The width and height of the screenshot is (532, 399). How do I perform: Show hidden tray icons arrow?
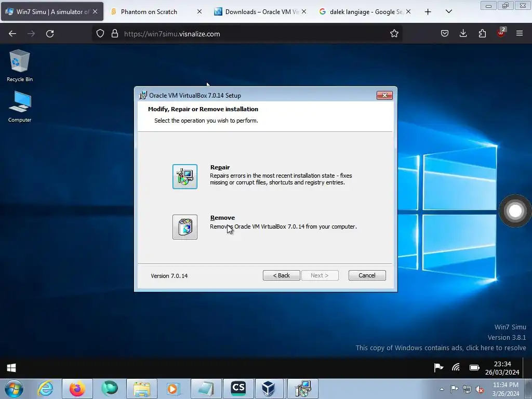tap(442, 389)
